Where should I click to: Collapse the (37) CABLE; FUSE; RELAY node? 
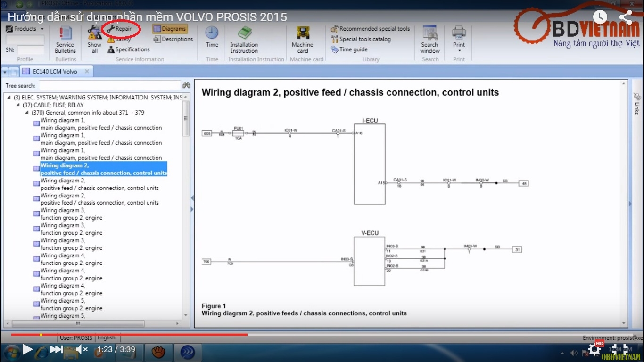pos(18,105)
